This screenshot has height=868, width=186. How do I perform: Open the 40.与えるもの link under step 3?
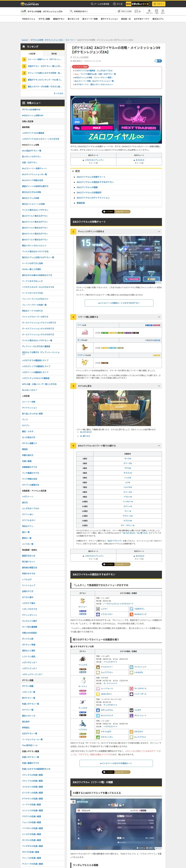click(x=86, y=432)
